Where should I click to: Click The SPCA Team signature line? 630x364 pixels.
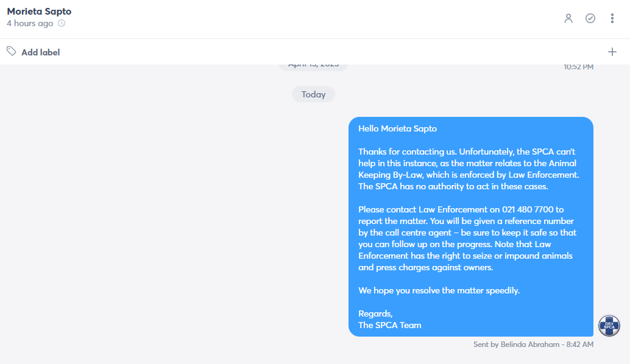(390, 325)
